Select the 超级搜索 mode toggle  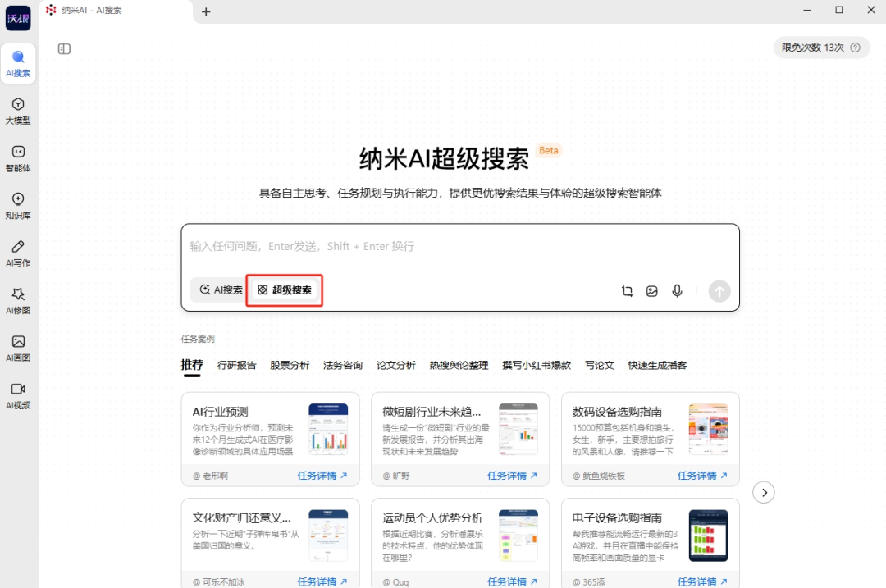[x=285, y=289]
